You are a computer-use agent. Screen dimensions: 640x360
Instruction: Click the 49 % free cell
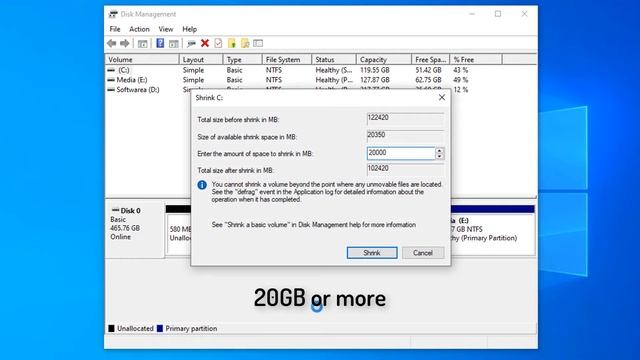(460, 80)
